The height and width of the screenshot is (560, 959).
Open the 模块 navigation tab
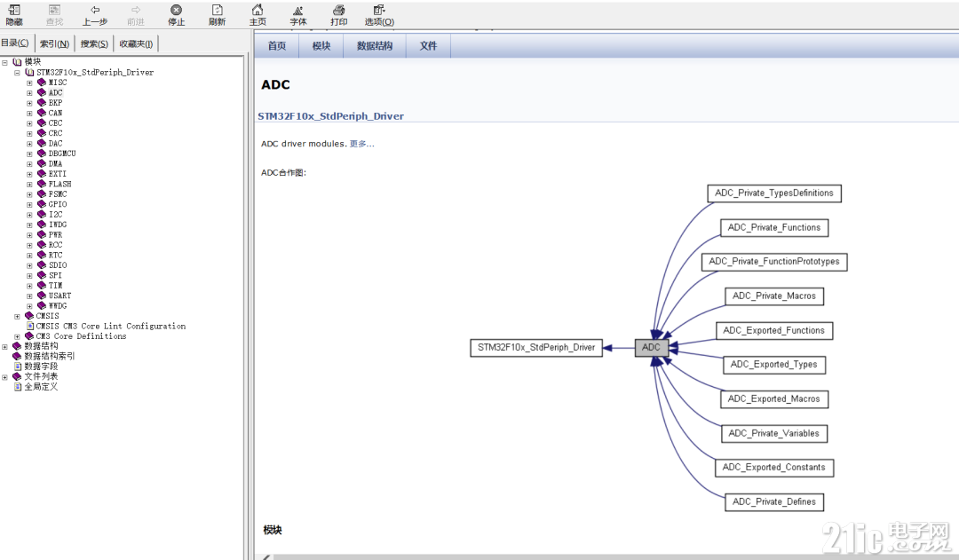tap(321, 46)
